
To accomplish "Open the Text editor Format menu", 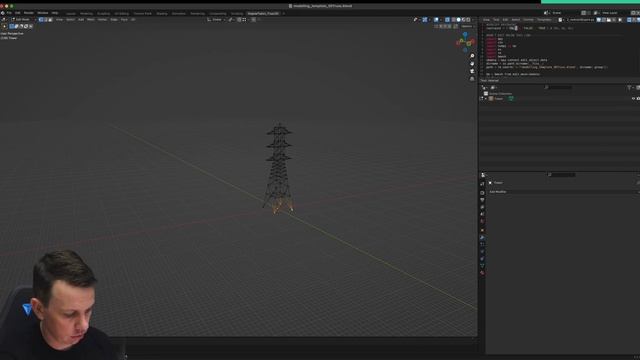I will 528,20.
